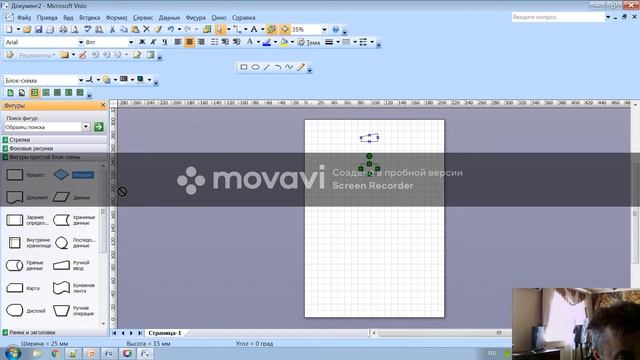The height and width of the screenshot is (360, 640).
Task: Select the Line drawing tool
Action: tap(267, 67)
